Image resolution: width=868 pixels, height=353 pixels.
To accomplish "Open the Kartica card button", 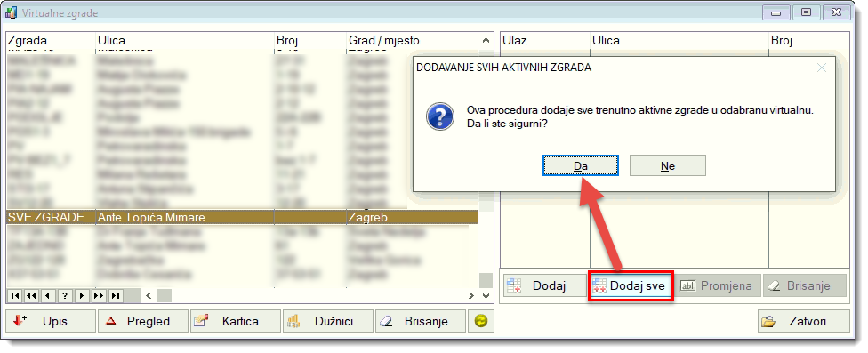I will point(236,321).
